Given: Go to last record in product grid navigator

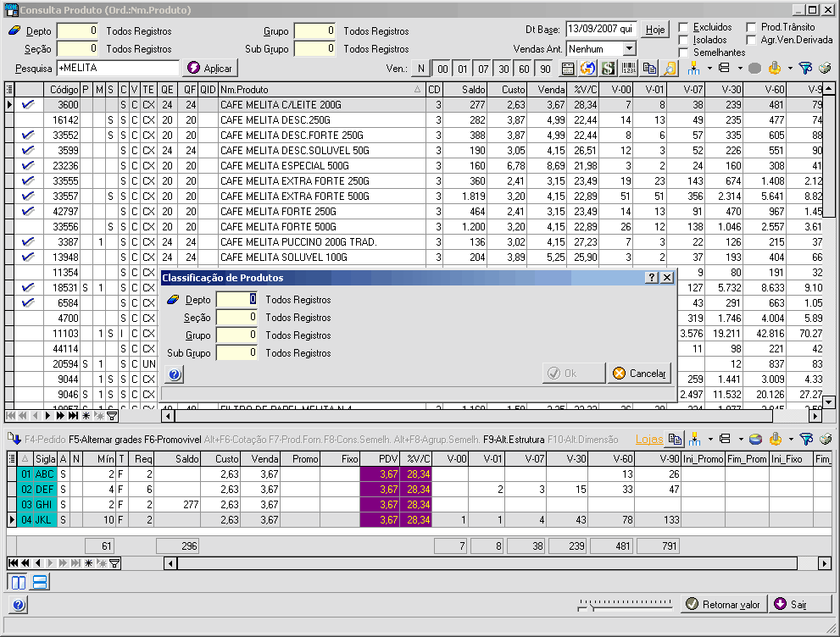Looking at the screenshot, I should click(74, 415).
